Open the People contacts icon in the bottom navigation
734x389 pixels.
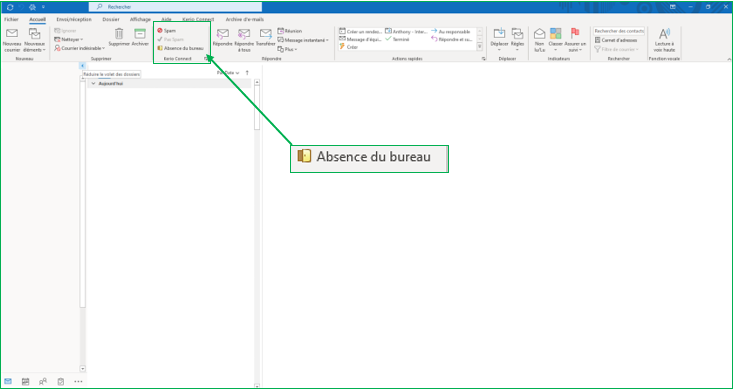43,382
